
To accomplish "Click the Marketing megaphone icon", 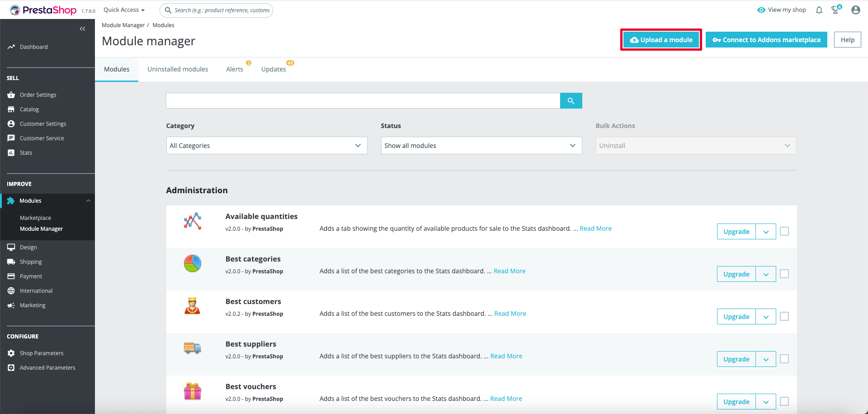I will tap(11, 305).
